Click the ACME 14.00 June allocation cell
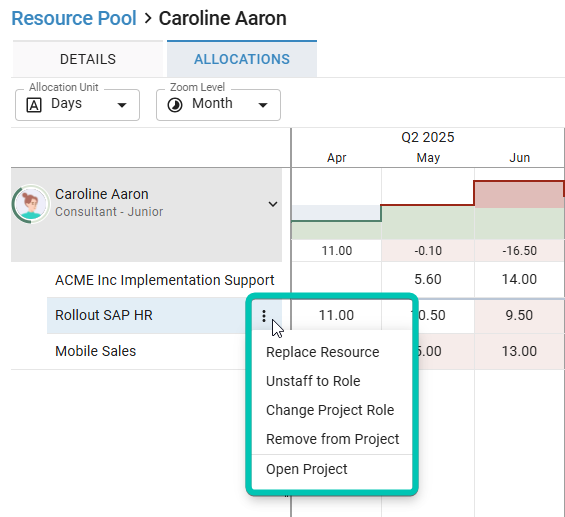Image resolution: width=565 pixels, height=517 pixels. point(520,280)
